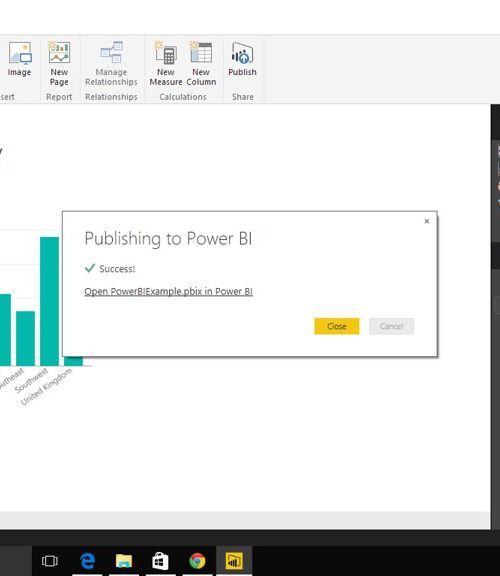Open Manage Relationships
Image resolution: width=500 pixels, height=576 pixels.
pyautogui.click(x=111, y=63)
